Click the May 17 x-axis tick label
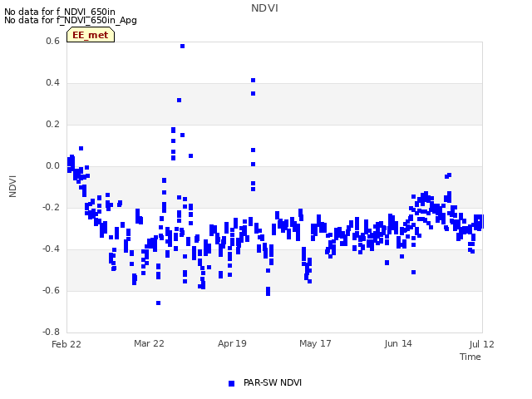Viewport: 532px width, 399px height. tap(315, 343)
